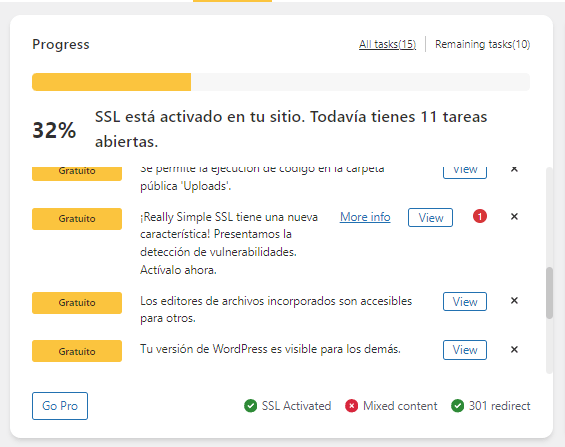View the WordPress version visible task
The image size is (565, 447).
click(465, 350)
